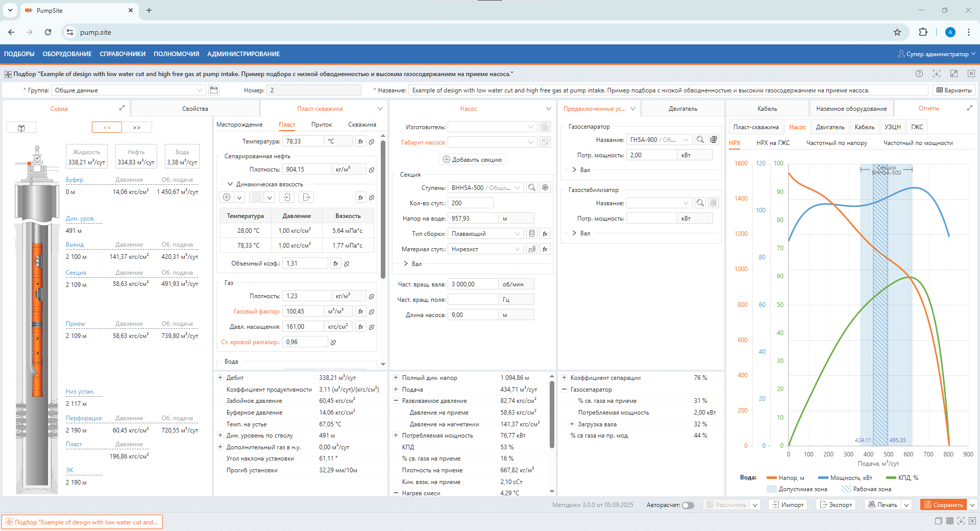Click the 3D cube view icon in Схема

[x=21, y=128]
